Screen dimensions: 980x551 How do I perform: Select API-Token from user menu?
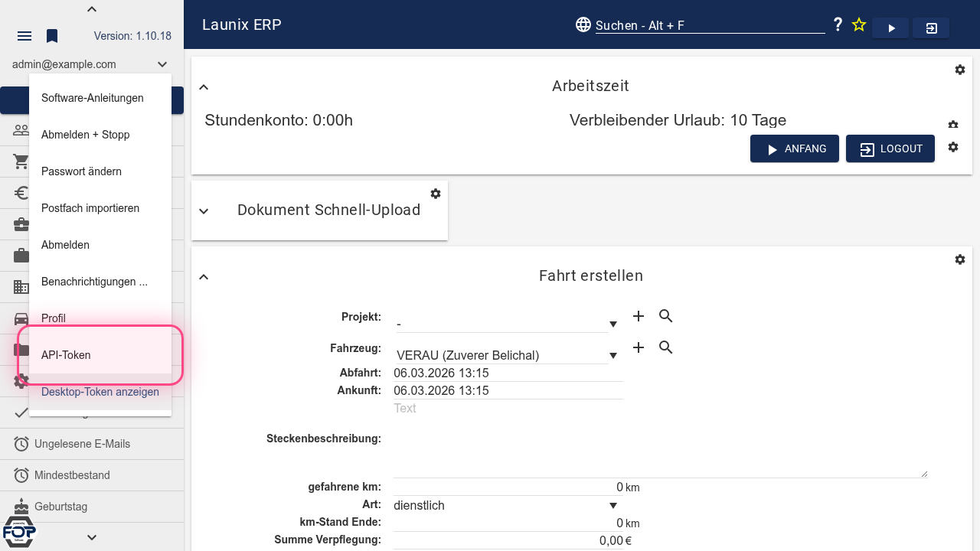click(66, 355)
